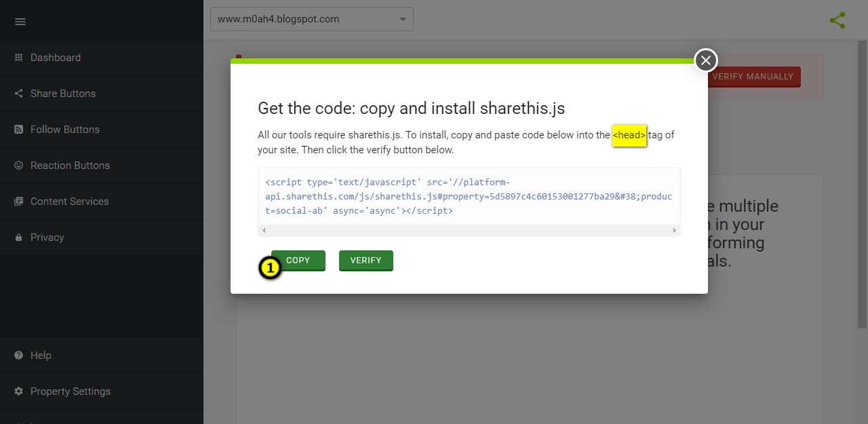Open Privacy in the sidebar
The width and height of the screenshot is (868, 424).
click(102, 237)
